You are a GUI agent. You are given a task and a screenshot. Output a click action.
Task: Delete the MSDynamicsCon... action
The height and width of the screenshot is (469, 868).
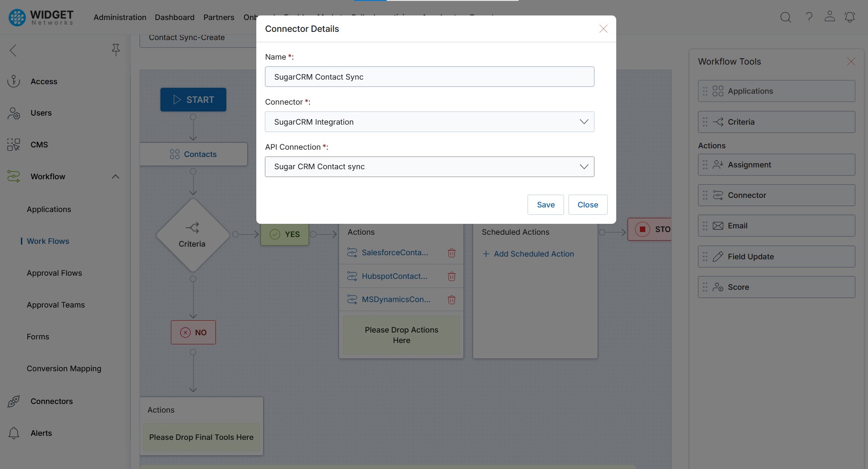point(452,300)
